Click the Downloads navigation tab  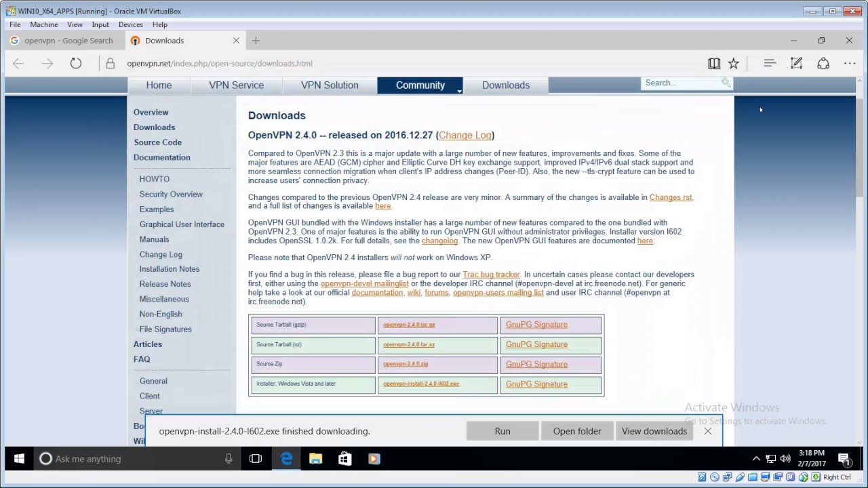[x=506, y=85]
